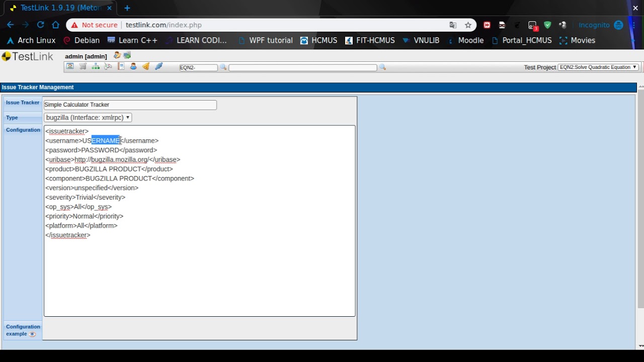The image size is (644, 362).
Task: Open Debian bookmark
Action: 82,40
